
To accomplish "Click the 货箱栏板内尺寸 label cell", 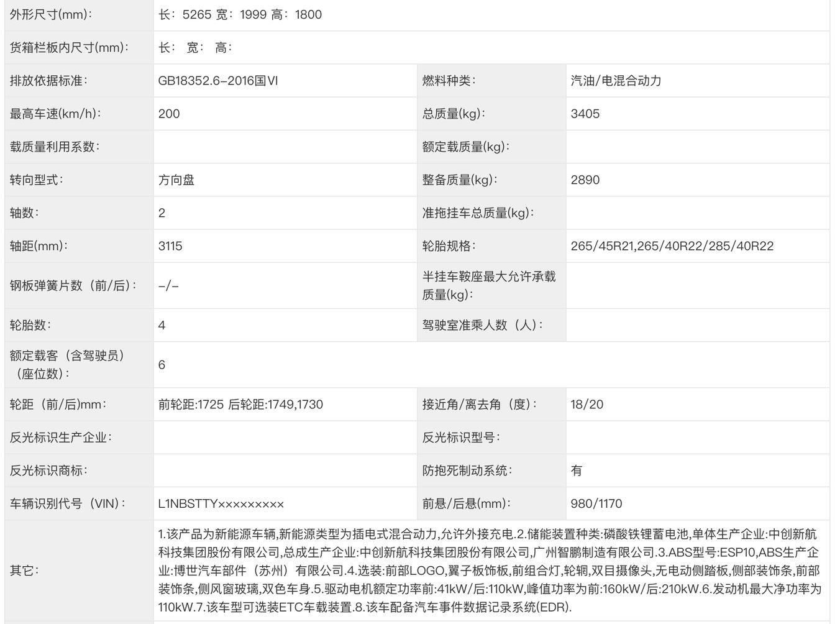I will pos(70,48).
